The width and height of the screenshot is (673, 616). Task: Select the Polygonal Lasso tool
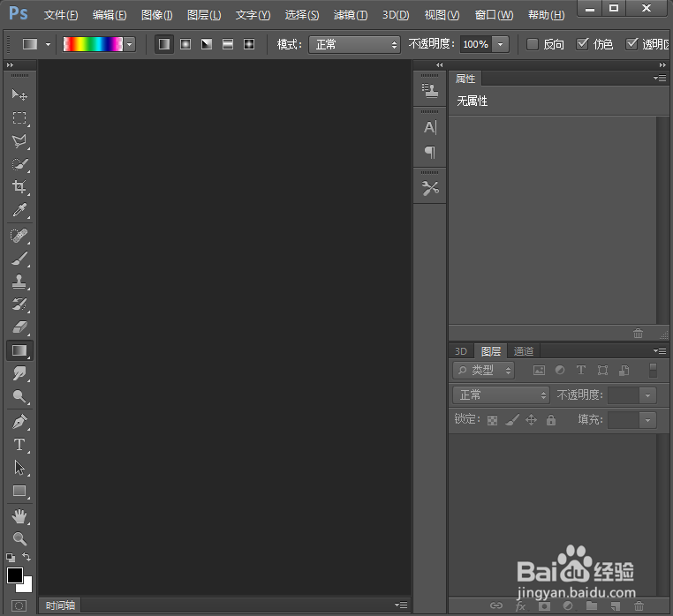(19, 141)
